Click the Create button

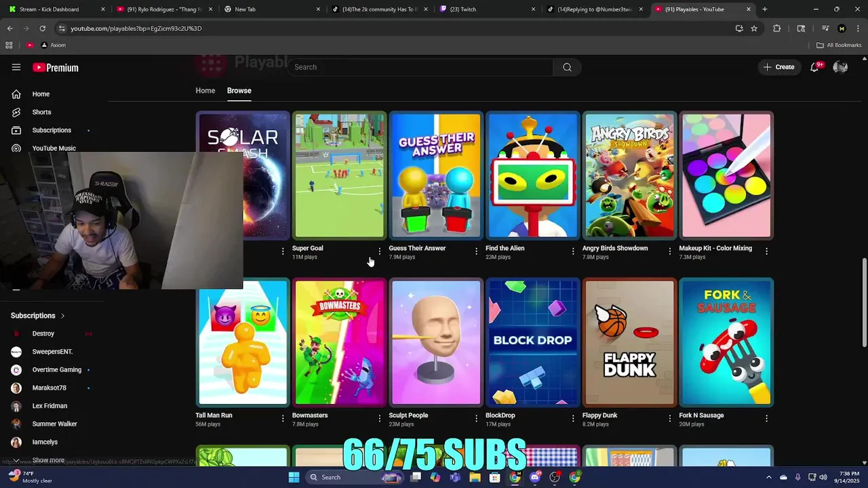[x=778, y=67]
